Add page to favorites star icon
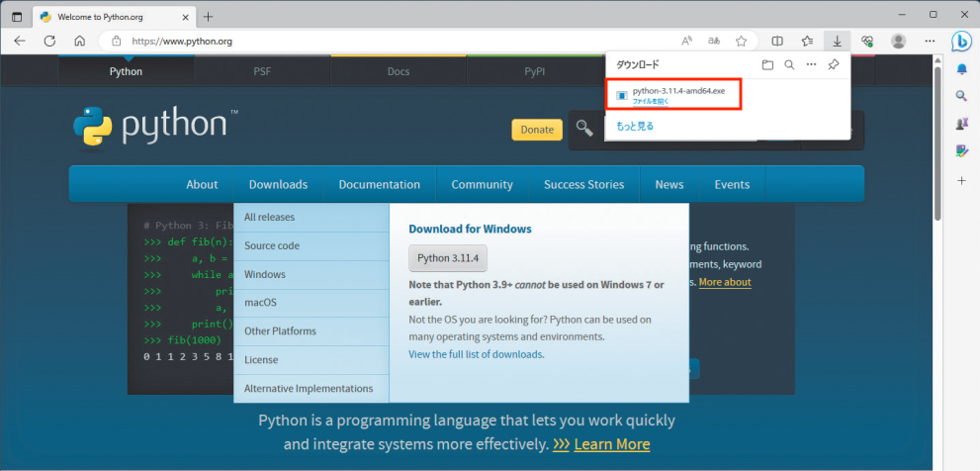Viewport: 980px width, 471px height. 742,42
